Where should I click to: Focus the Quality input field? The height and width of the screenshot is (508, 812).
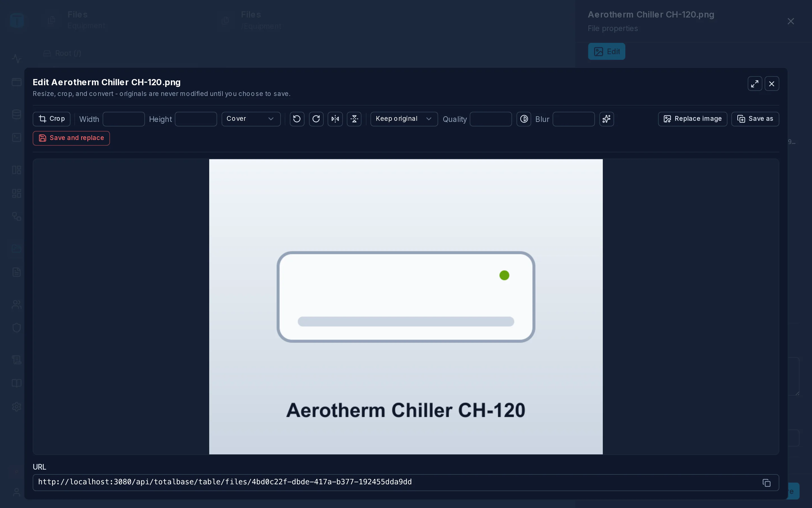491,119
